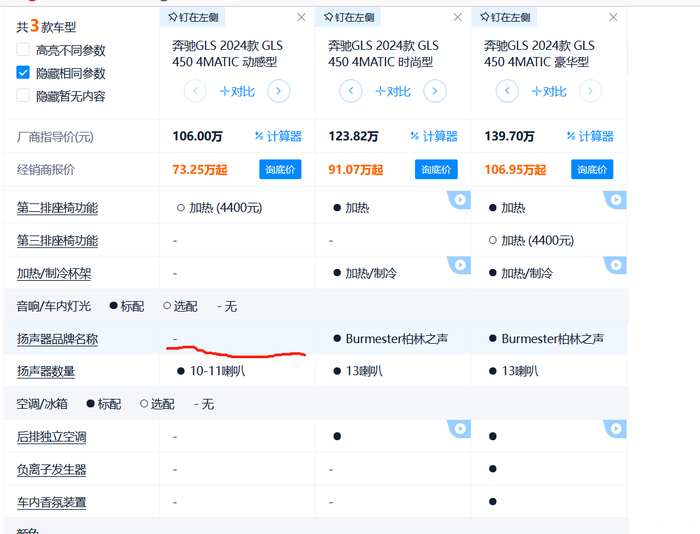Move the 动感型 column right with the arrow

pos(279,91)
